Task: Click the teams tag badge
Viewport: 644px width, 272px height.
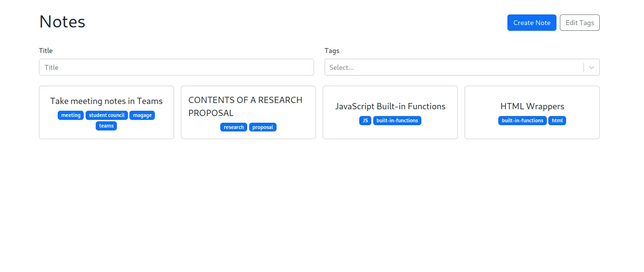Action: (106, 126)
